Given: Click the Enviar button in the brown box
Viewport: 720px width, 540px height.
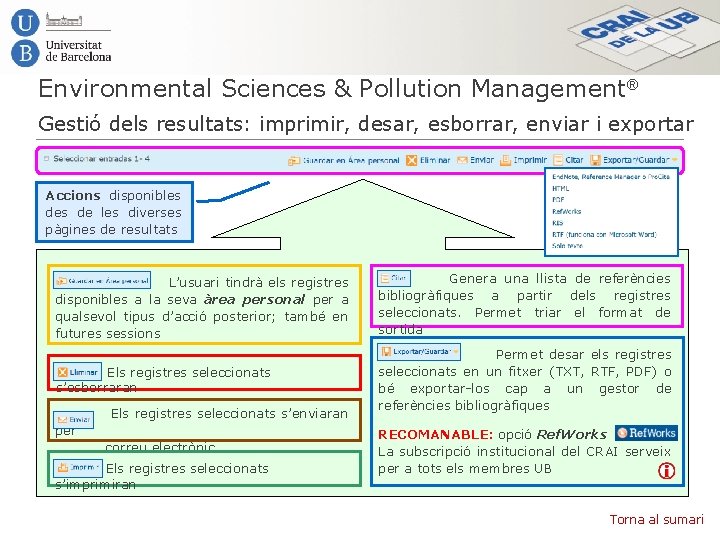Looking at the screenshot, I should point(73,420).
